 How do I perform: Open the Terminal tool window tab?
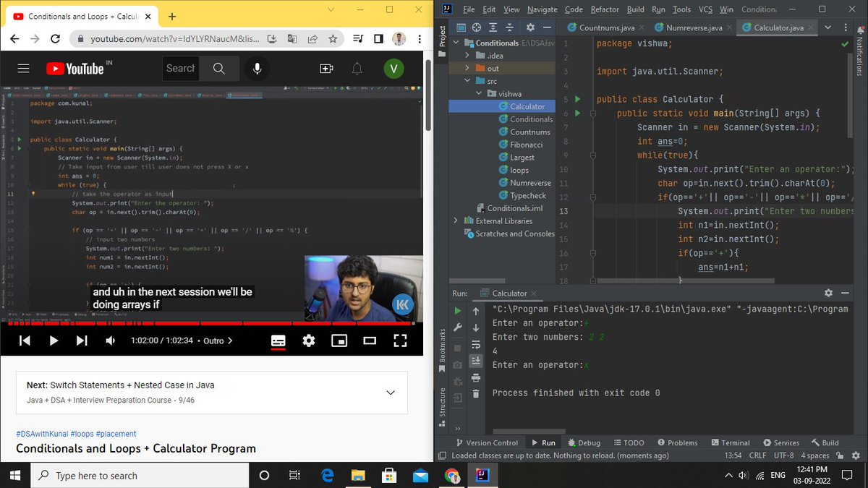pos(729,442)
